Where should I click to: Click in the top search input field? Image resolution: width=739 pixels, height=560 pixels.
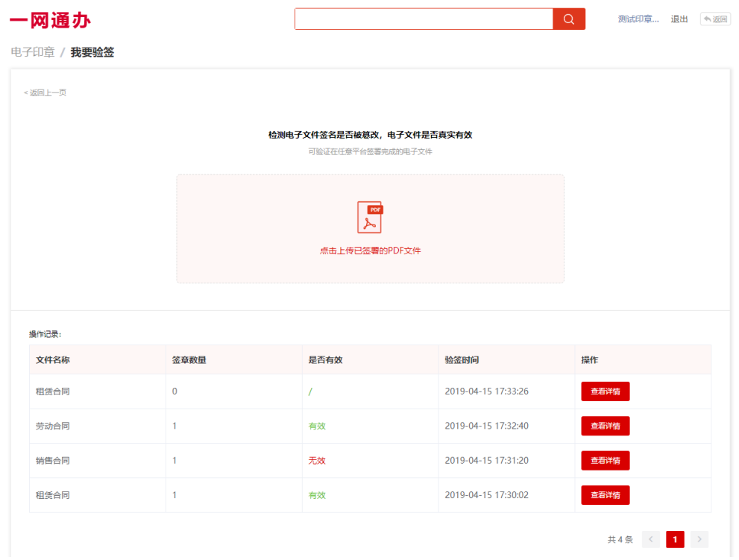[x=423, y=19]
